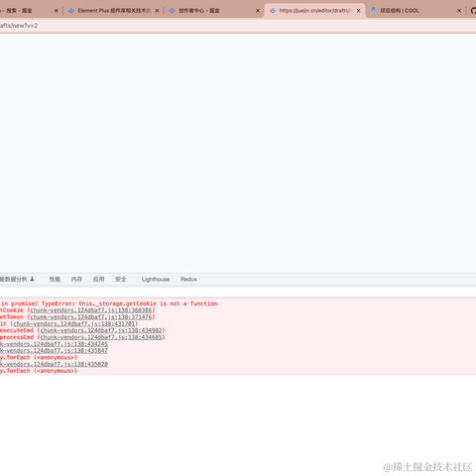Open source link chunk-vendors.124dbaf7.js:138:431701

(74, 323)
